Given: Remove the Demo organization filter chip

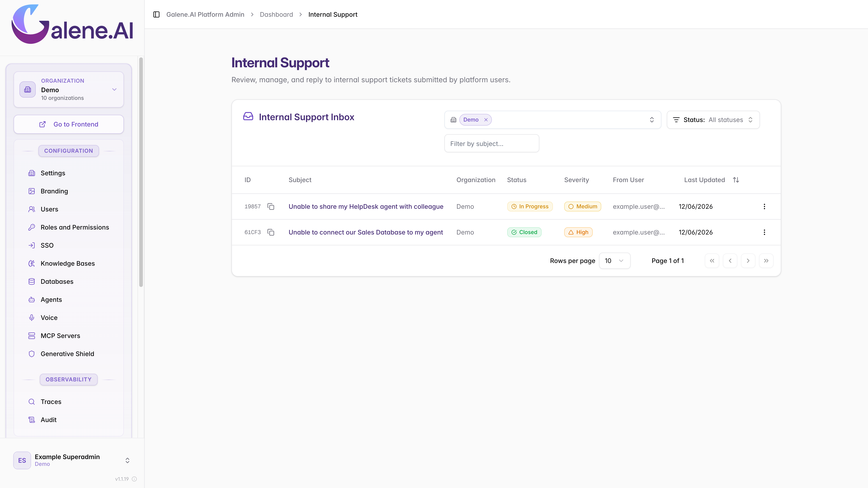Looking at the screenshot, I should click(x=486, y=120).
